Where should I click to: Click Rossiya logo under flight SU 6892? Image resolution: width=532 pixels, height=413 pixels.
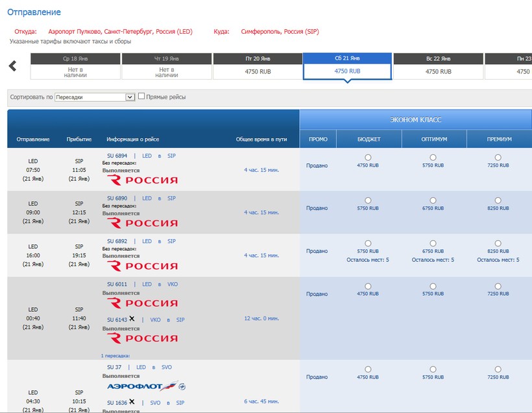click(x=141, y=266)
